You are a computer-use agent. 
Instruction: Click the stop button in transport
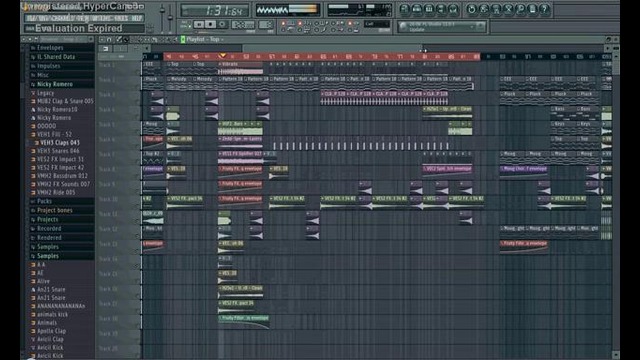click(x=210, y=25)
